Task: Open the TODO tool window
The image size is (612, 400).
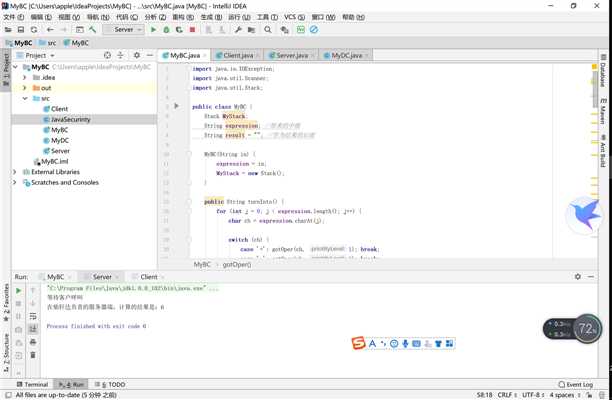Action: pyautogui.click(x=110, y=384)
